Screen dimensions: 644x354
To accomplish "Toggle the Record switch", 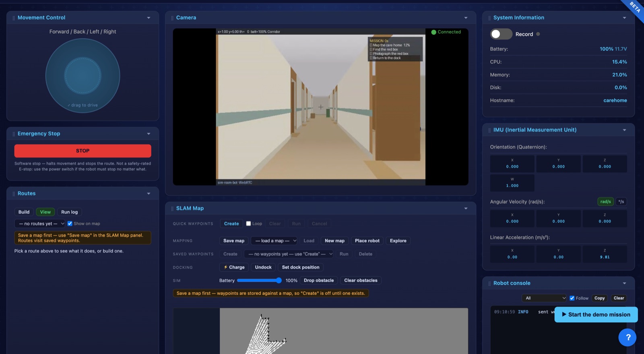I will point(501,34).
